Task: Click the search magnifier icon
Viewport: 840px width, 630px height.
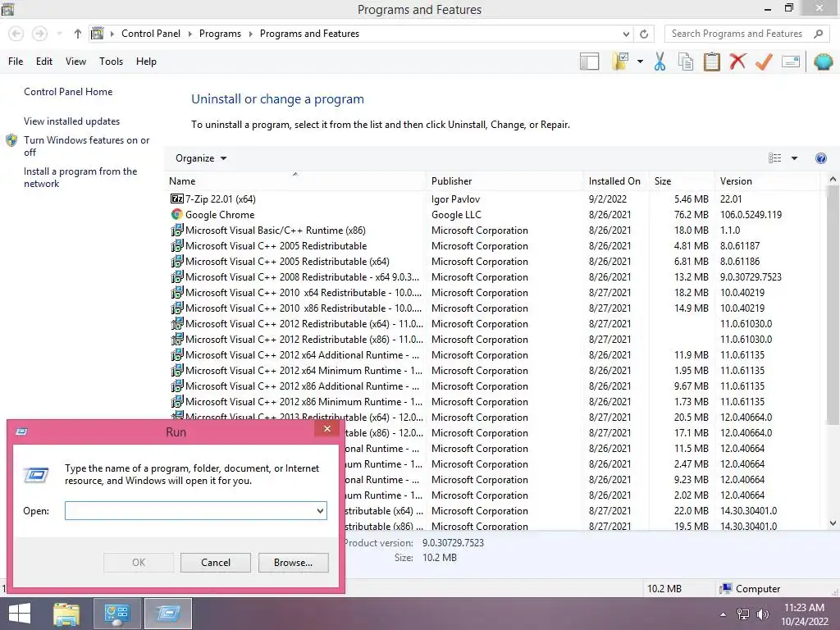Action: click(818, 34)
